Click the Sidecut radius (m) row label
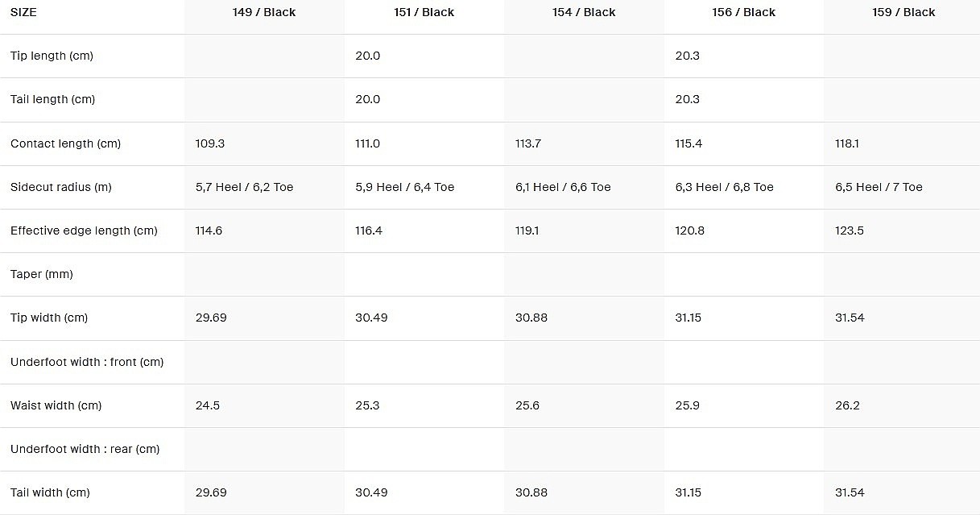Image resolution: width=980 pixels, height=515 pixels. (61, 187)
